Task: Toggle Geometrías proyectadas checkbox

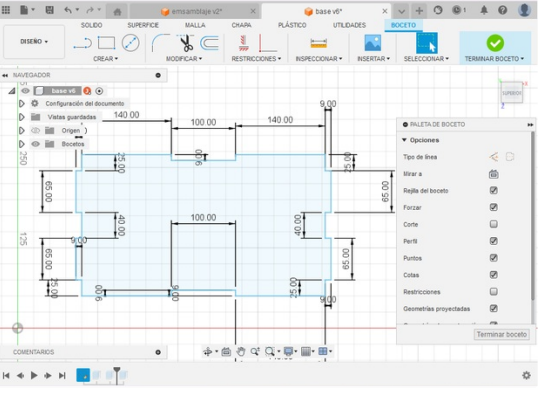Action: point(493,308)
